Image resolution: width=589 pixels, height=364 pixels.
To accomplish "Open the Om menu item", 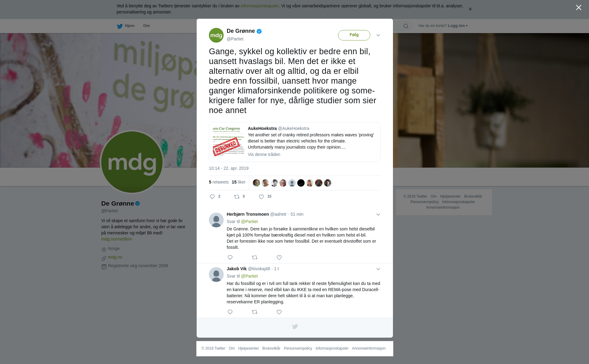I will pyautogui.click(x=146, y=26).
